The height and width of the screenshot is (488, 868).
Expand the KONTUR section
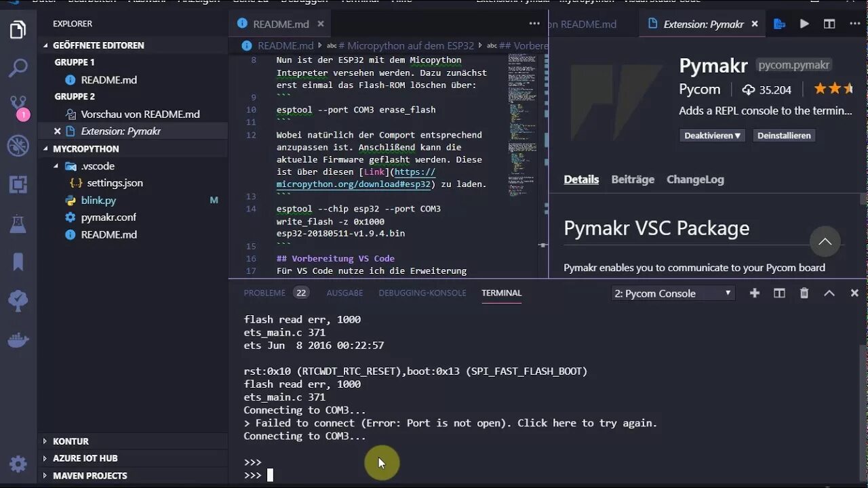tap(71, 441)
